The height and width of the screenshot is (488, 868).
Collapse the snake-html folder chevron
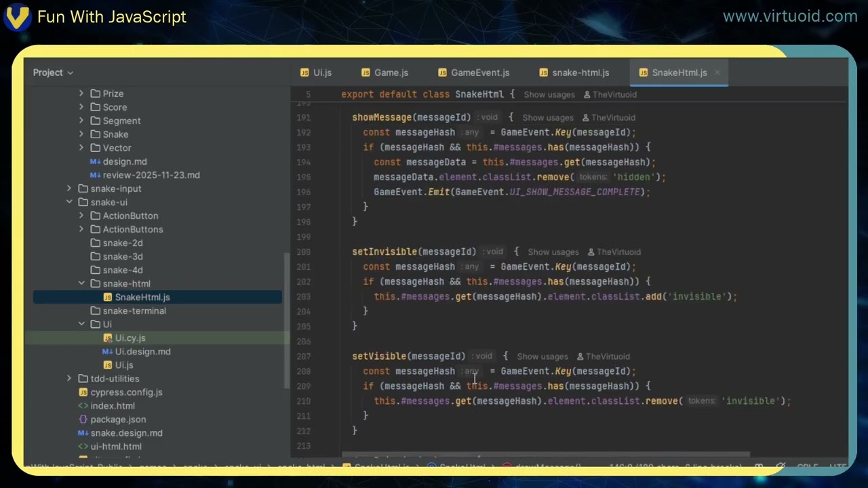pos(81,283)
